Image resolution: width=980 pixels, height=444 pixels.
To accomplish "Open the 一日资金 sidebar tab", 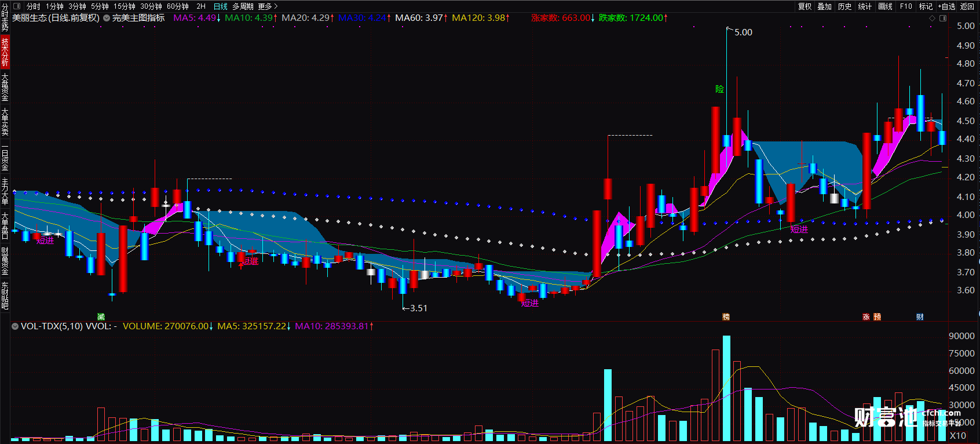I will 5,156.
